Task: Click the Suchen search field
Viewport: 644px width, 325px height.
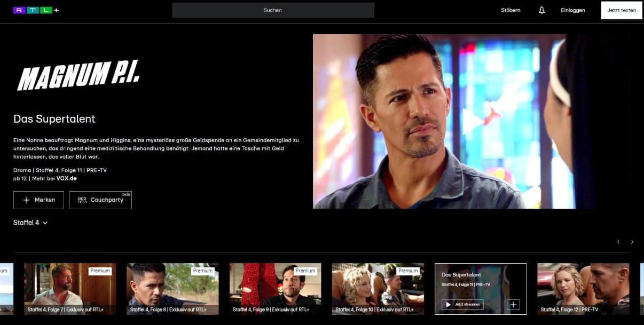Action: 273,10
